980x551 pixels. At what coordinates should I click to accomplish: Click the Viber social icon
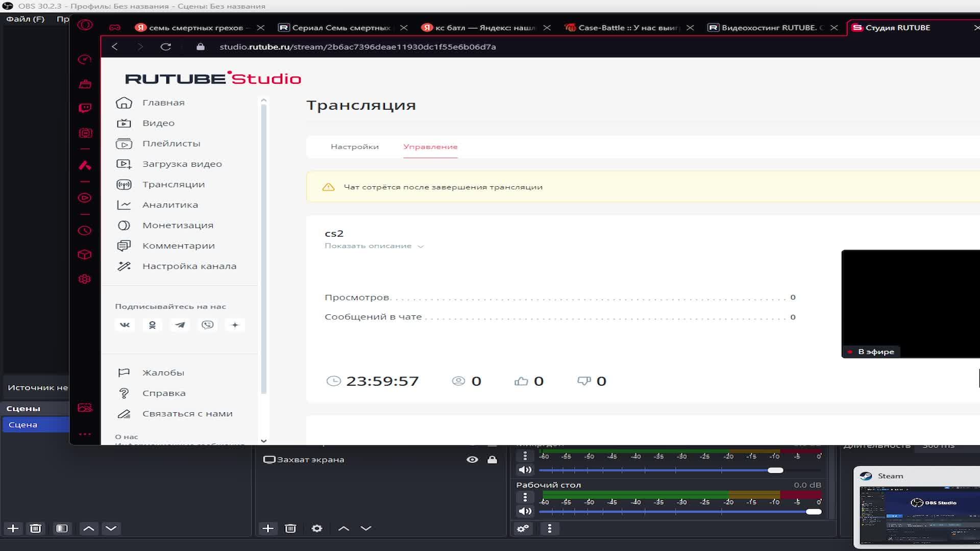click(207, 325)
